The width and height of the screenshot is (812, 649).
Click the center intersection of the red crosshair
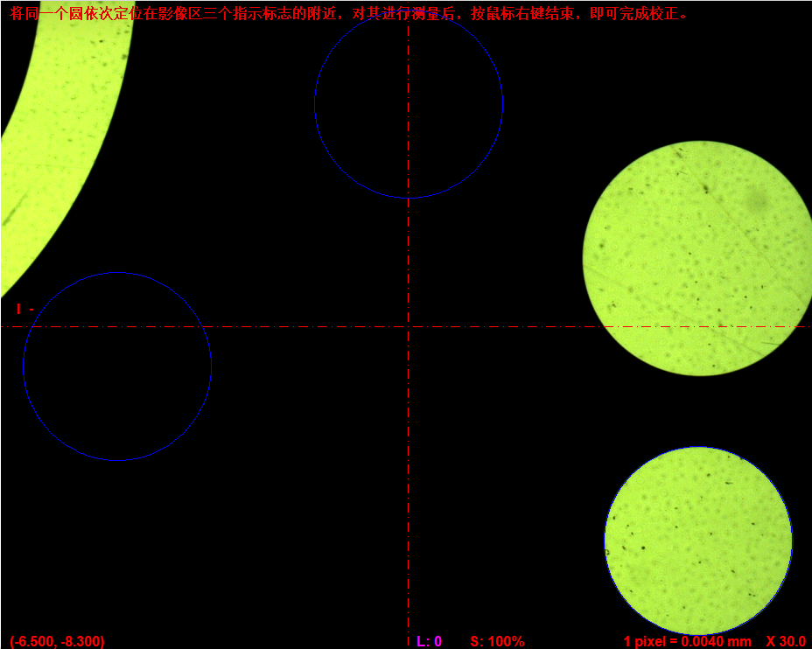408,326
